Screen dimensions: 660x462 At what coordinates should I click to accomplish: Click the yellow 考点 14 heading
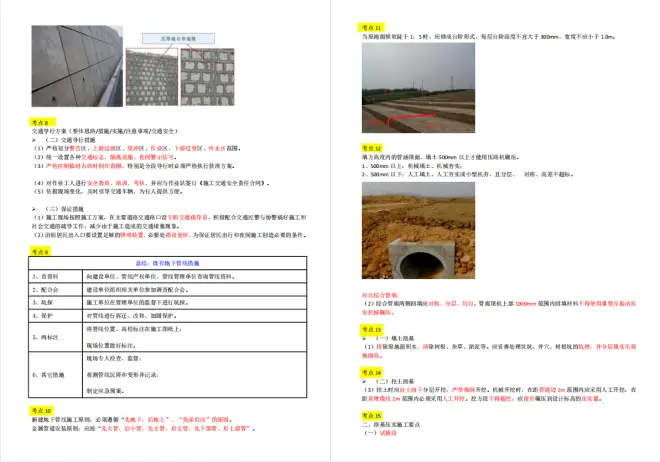[370, 371]
